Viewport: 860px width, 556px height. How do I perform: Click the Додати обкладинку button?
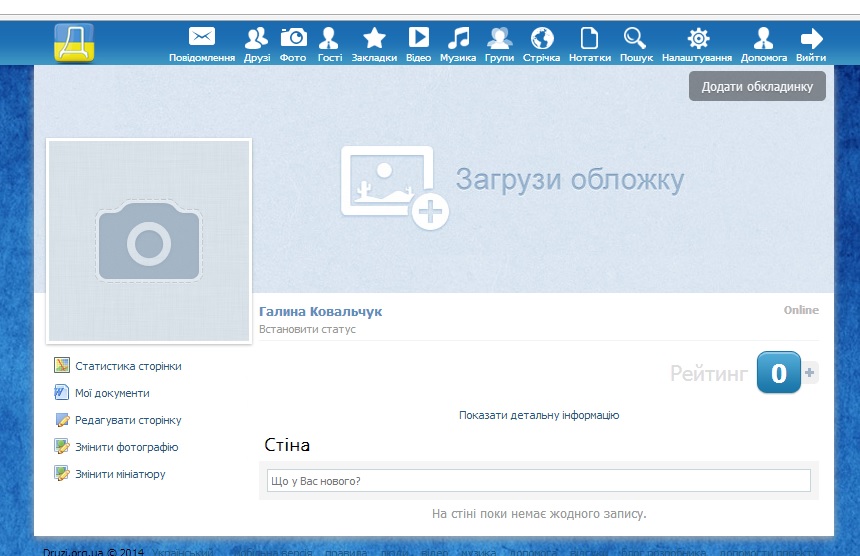click(757, 87)
